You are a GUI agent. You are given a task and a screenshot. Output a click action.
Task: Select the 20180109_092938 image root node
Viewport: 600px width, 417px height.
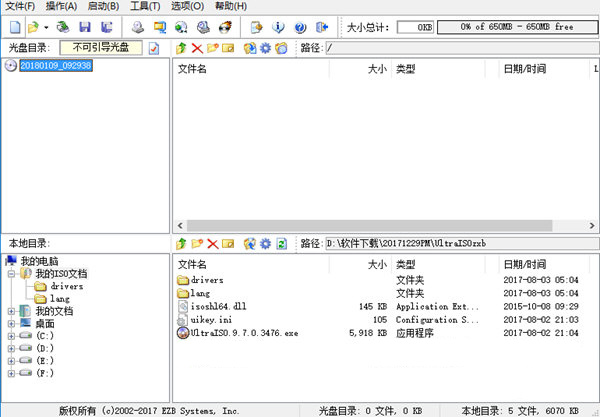click(55, 66)
